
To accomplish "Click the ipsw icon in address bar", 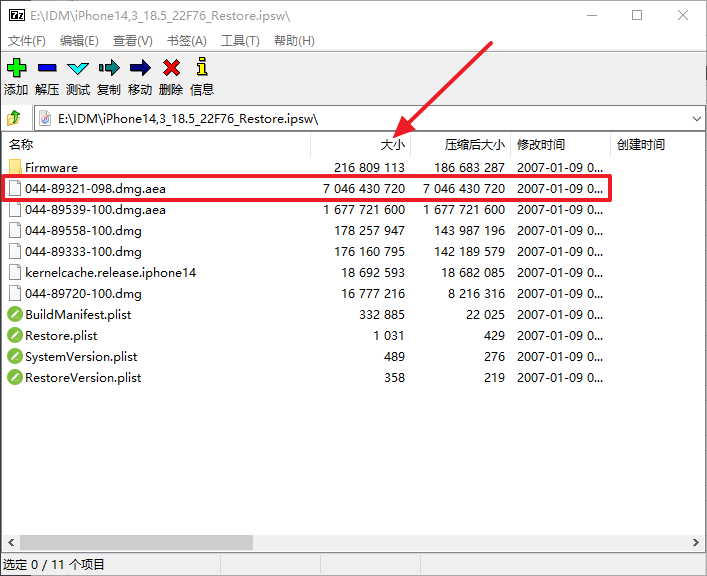I will tap(45, 119).
